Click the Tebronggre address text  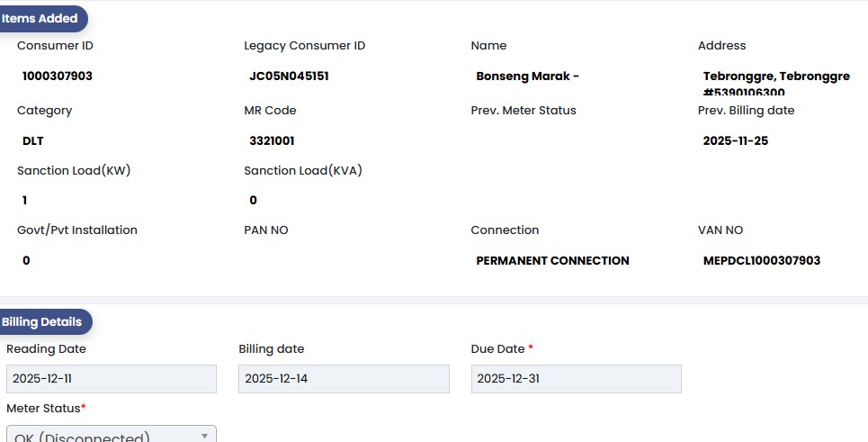[776, 77]
